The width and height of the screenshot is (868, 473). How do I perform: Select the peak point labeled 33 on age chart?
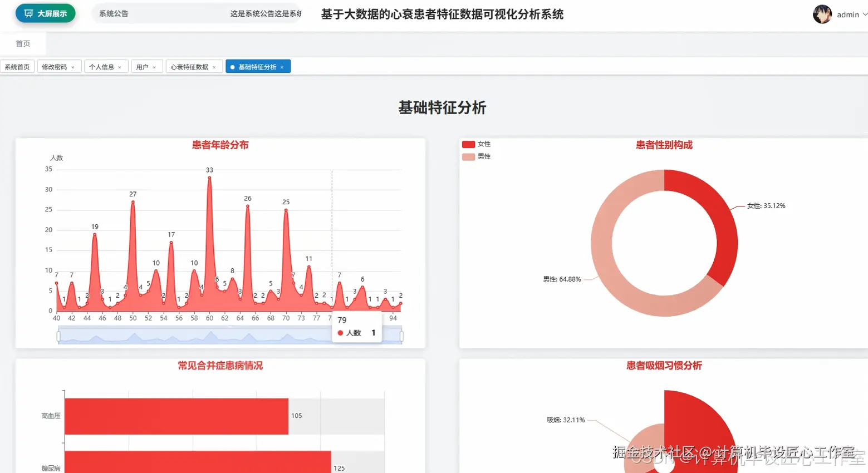[209, 177]
